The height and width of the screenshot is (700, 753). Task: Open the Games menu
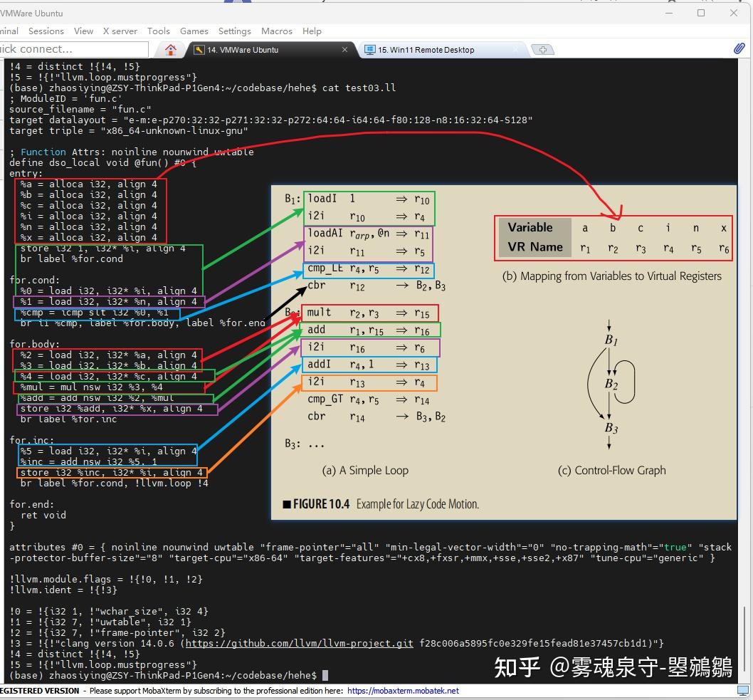[194, 31]
